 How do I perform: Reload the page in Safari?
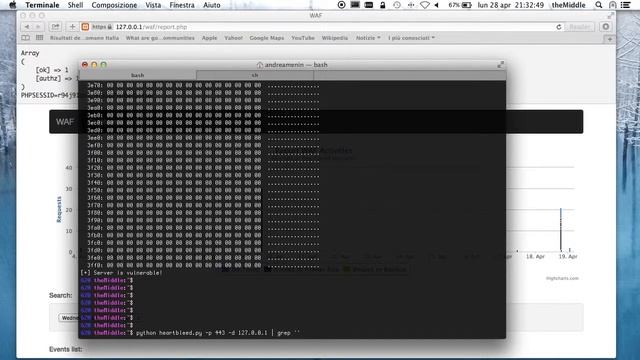pyautogui.click(x=559, y=27)
